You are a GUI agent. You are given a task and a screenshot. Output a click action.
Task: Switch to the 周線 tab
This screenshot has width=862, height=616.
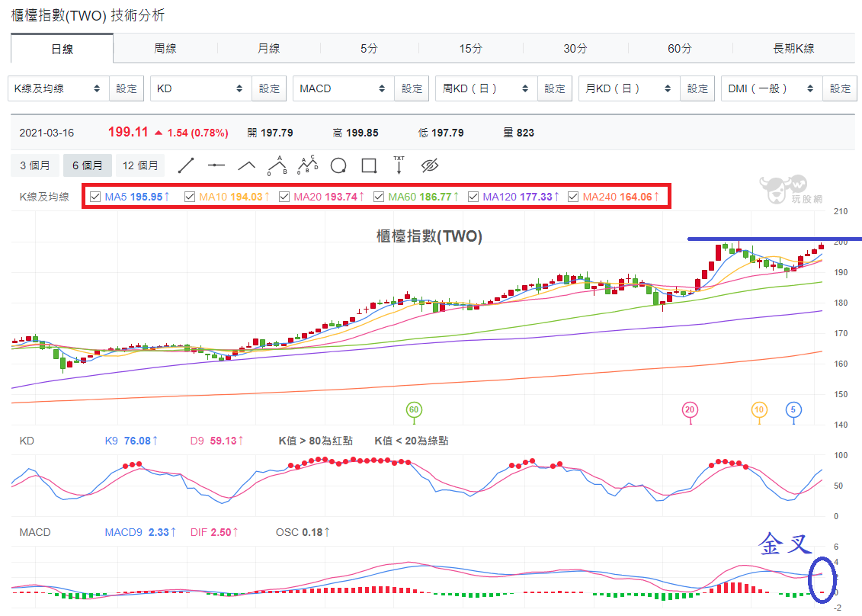pos(165,48)
